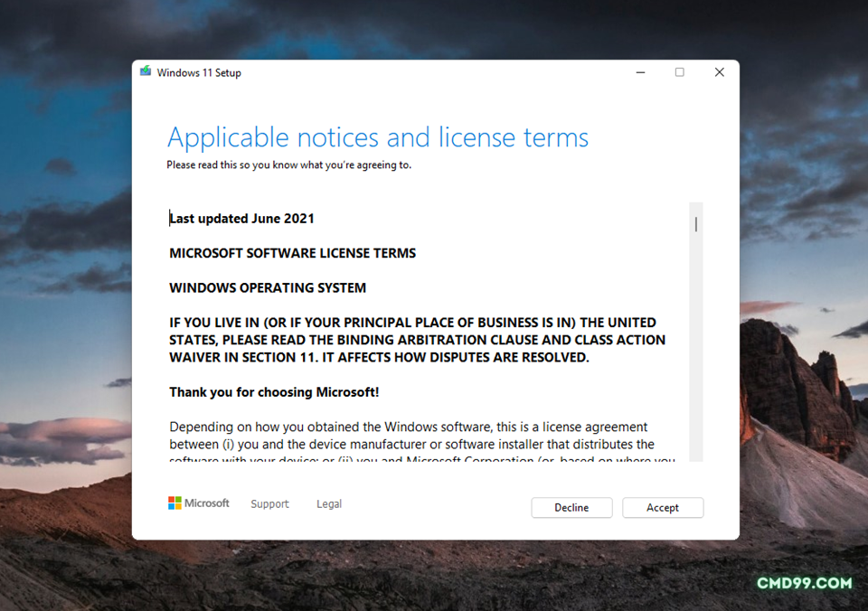This screenshot has height=611, width=868.
Task: Open the Legal link
Action: pyautogui.click(x=329, y=503)
